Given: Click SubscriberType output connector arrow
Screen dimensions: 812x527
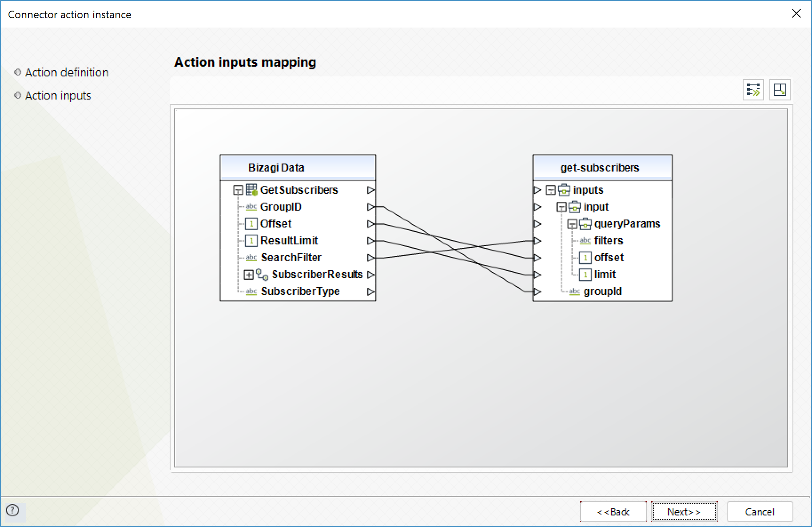Looking at the screenshot, I should (x=370, y=291).
